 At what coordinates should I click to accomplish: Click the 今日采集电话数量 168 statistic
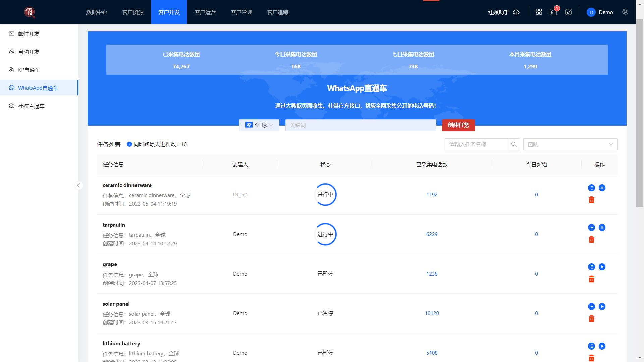coord(296,60)
